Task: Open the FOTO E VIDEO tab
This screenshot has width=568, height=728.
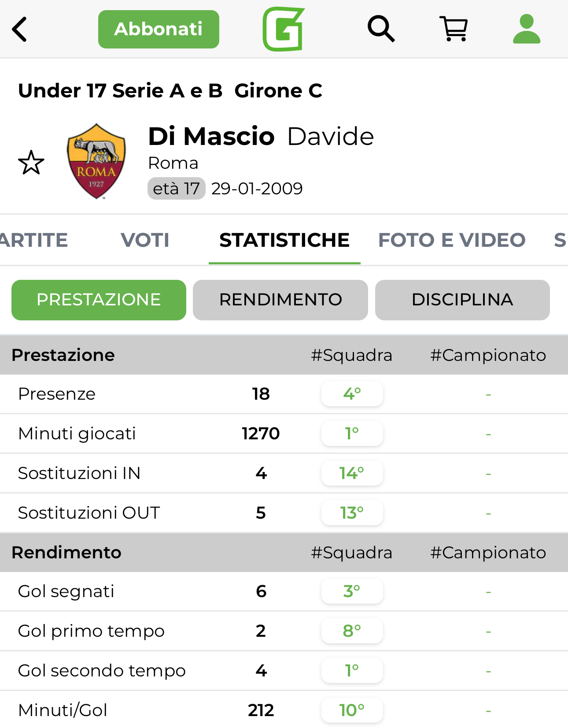Action: pos(452,240)
